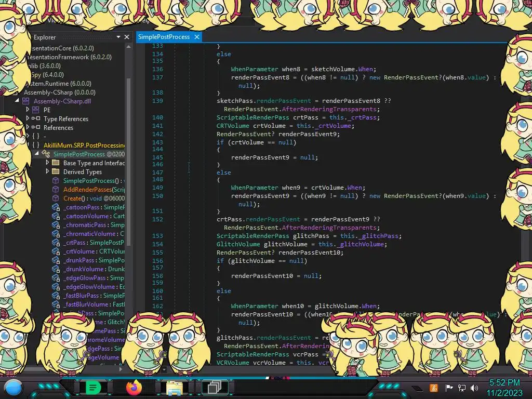The width and height of the screenshot is (532, 399).
Task: Click the _chromaticPass field icon
Action: 56,225
